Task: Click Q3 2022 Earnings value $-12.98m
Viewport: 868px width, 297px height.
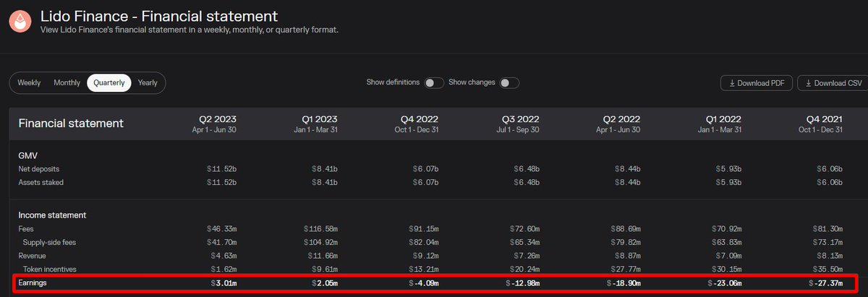Action: point(522,283)
